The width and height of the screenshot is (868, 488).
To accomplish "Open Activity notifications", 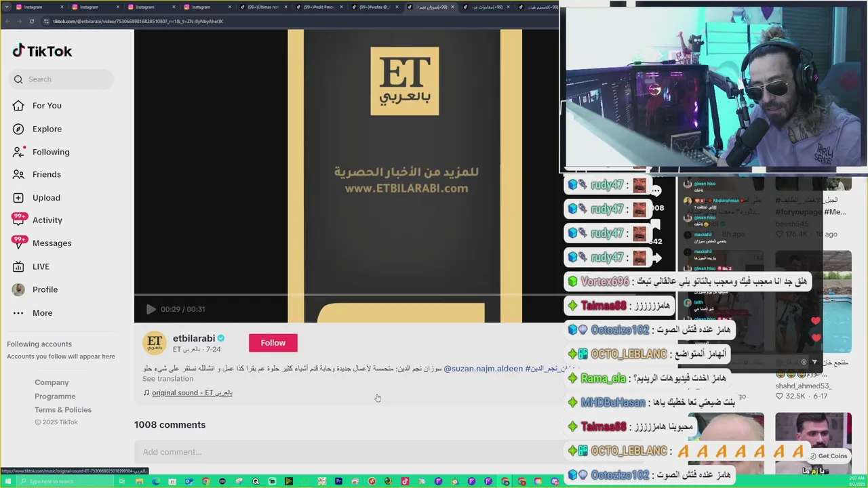I will pos(47,220).
